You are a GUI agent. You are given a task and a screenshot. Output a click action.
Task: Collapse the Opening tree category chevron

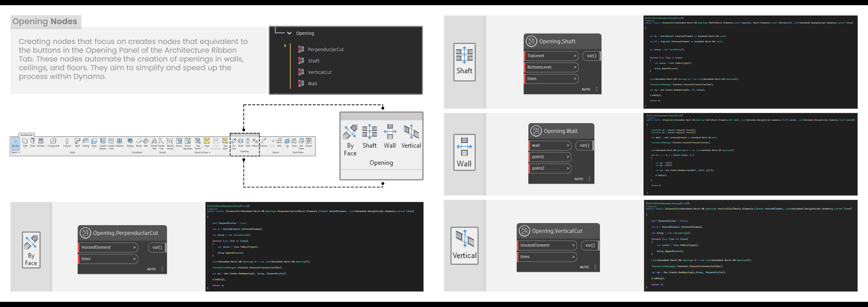click(x=289, y=33)
